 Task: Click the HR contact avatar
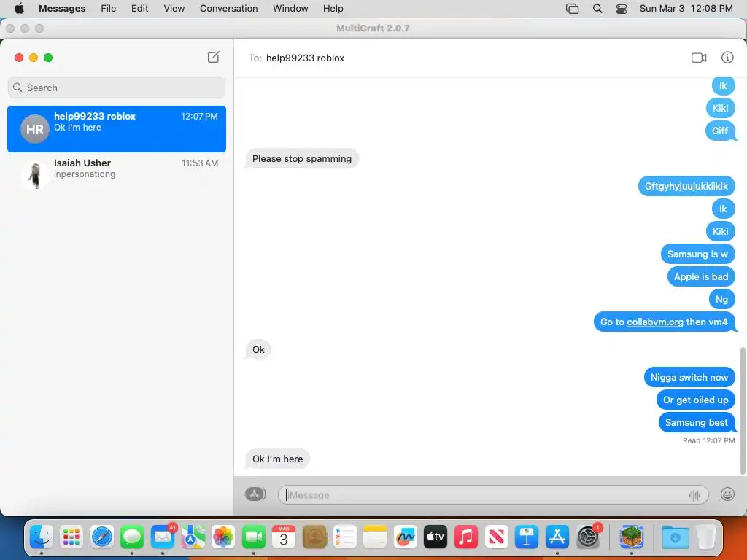(35, 129)
